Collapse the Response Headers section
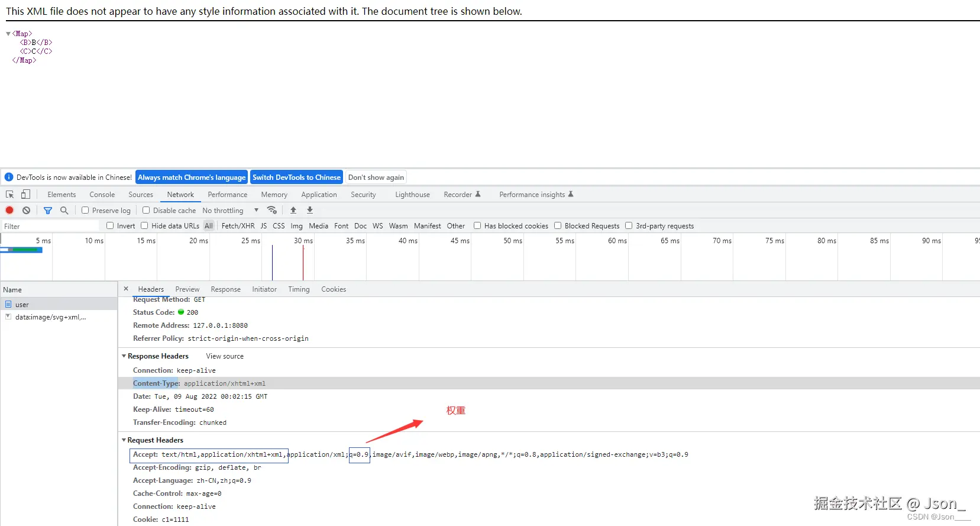The width and height of the screenshot is (980, 526). (x=124, y=356)
